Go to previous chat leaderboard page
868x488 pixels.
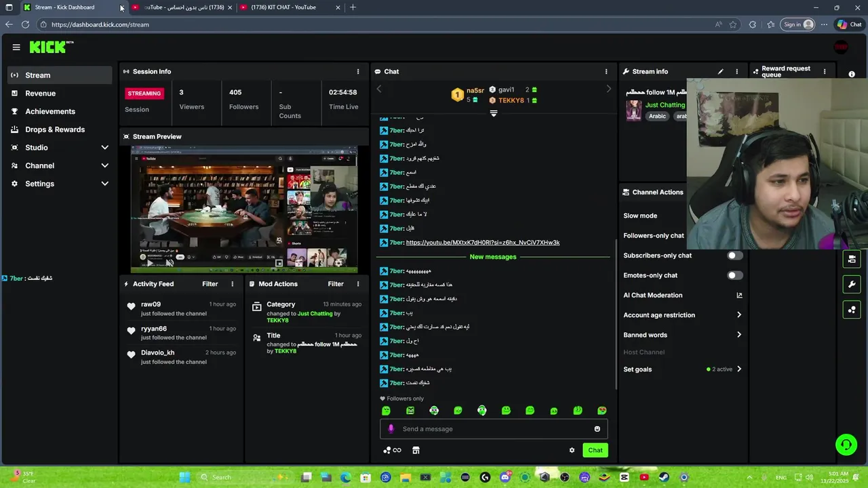click(x=379, y=89)
